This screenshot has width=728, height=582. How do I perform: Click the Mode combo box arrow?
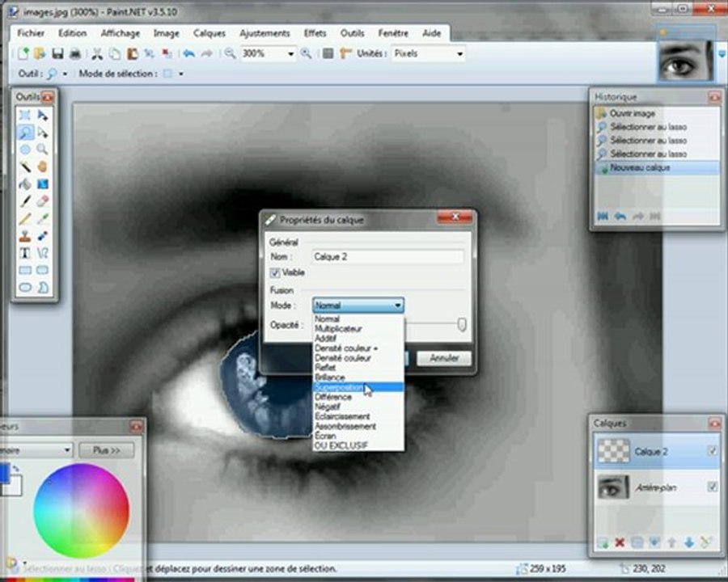click(x=398, y=306)
